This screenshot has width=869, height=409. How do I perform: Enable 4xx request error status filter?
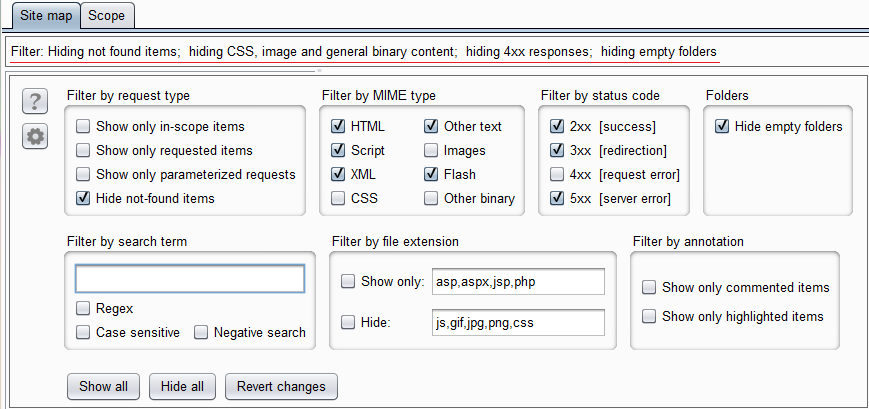coord(558,175)
